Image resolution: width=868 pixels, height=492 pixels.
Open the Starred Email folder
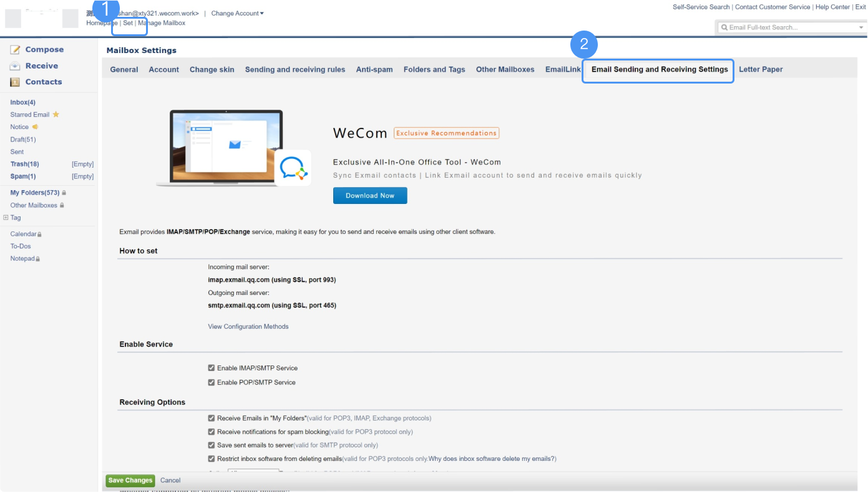(x=30, y=115)
